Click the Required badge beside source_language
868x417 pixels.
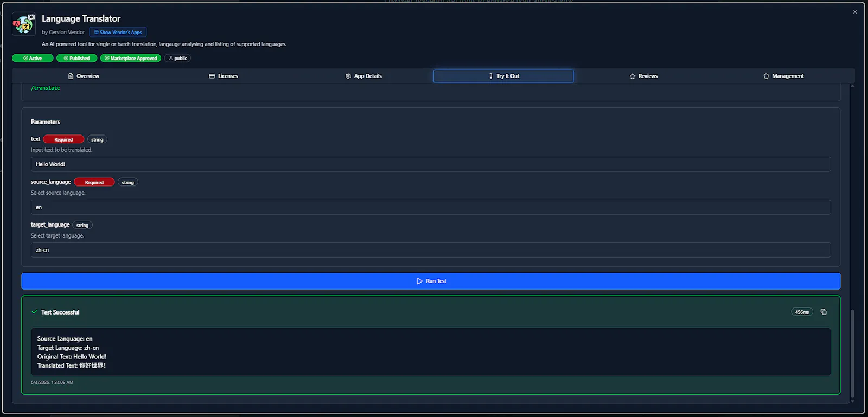tap(94, 182)
